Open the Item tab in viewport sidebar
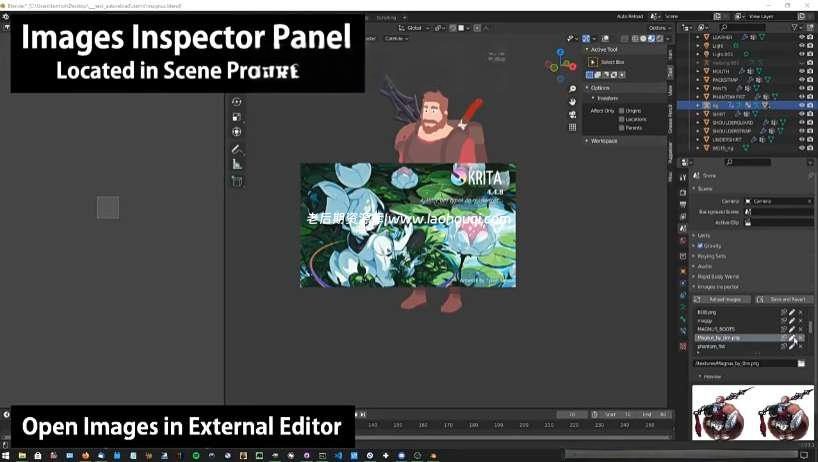Image resolution: width=818 pixels, height=462 pixels. click(670, 55)
